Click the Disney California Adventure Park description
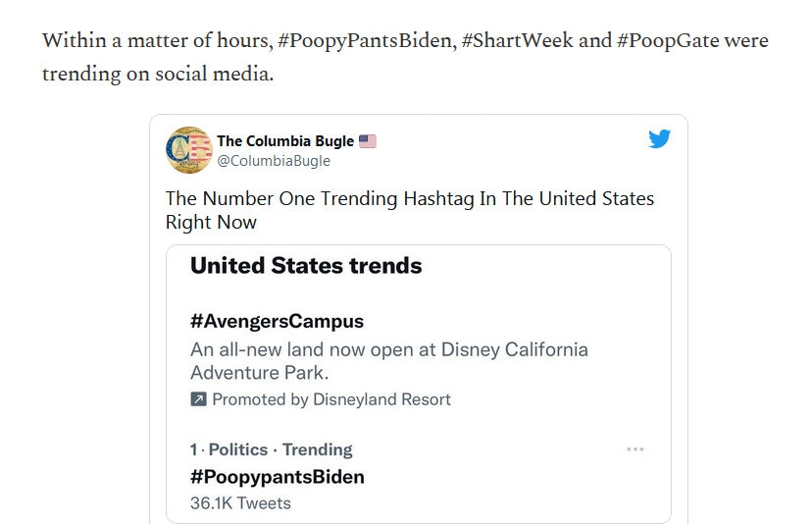This screenshot has width=812, height=524. tap(389, 361)
